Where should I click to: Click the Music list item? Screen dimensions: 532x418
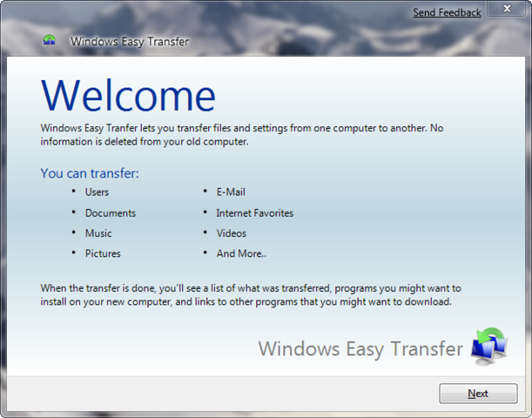click(99, 233)
